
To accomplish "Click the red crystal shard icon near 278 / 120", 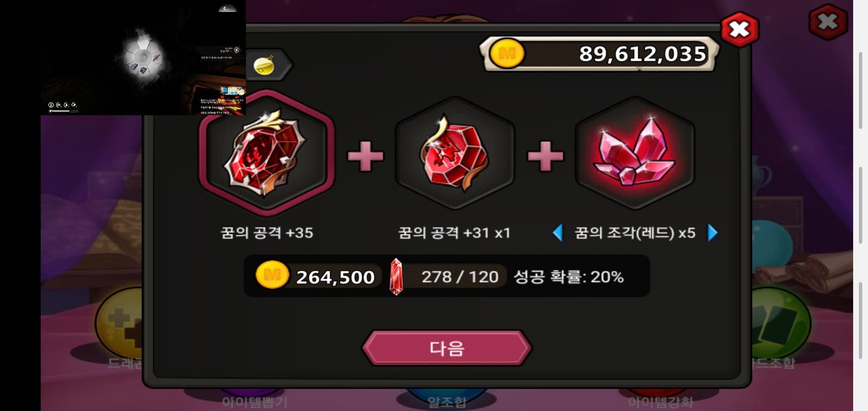I will 396,277.
